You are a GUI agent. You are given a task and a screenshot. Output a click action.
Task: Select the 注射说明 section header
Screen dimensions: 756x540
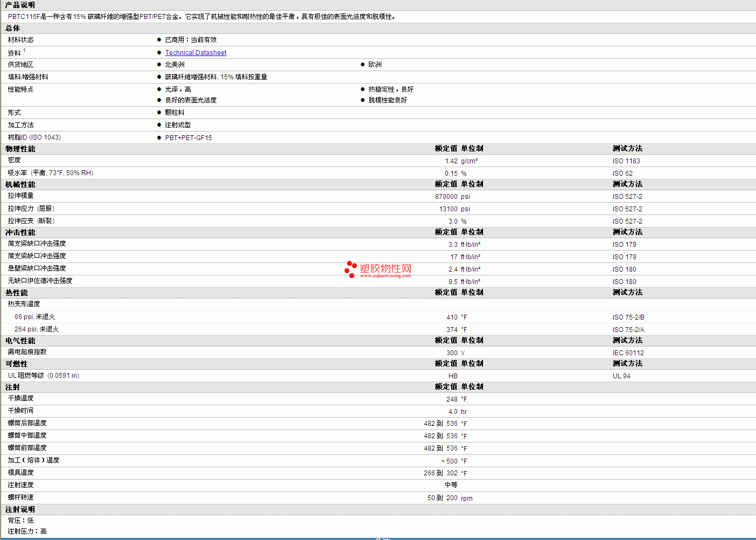[20, 509]
